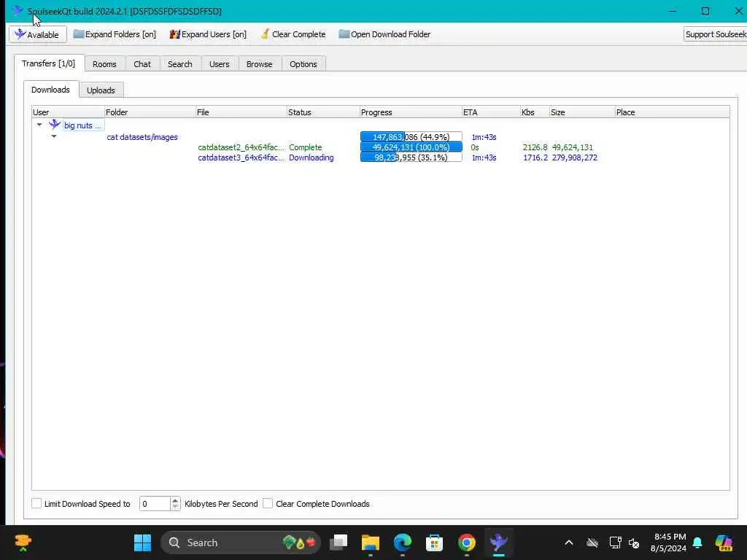Click the 44.9% folder progress bar
Image resolution: width=747 pixels, height=560 pixels.
pyautogui.click(x=411, y=136)
